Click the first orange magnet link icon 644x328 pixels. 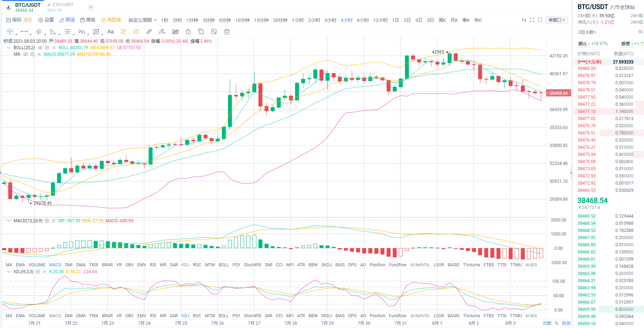123,32
